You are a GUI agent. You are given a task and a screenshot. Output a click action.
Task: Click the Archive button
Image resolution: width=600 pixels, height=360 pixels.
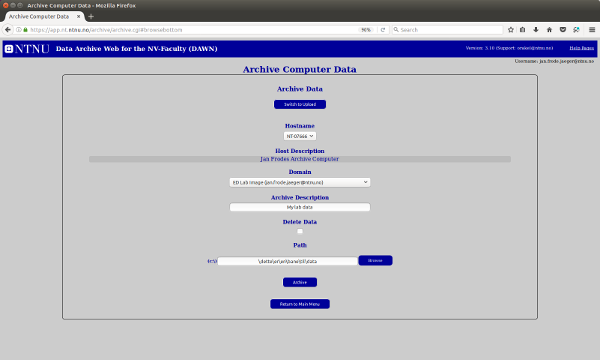point(300,282)
